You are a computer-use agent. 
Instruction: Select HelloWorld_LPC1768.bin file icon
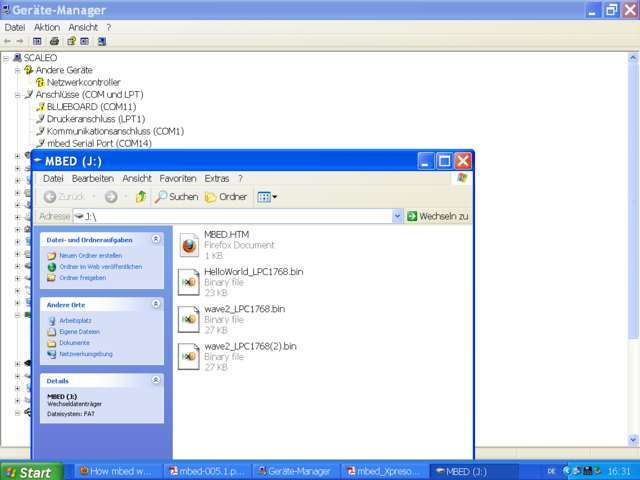point(189,282)
